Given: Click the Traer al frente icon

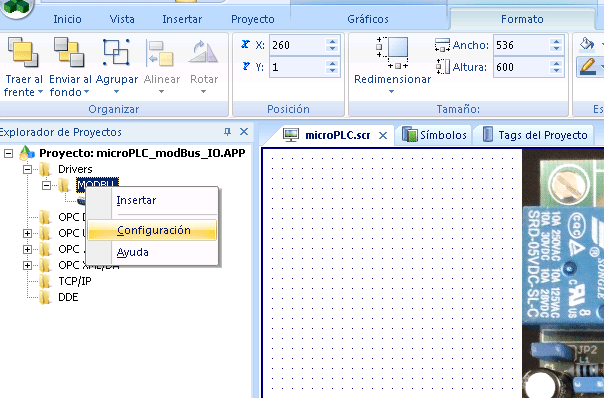Looking at the screenshot, I should coord(23,52).
